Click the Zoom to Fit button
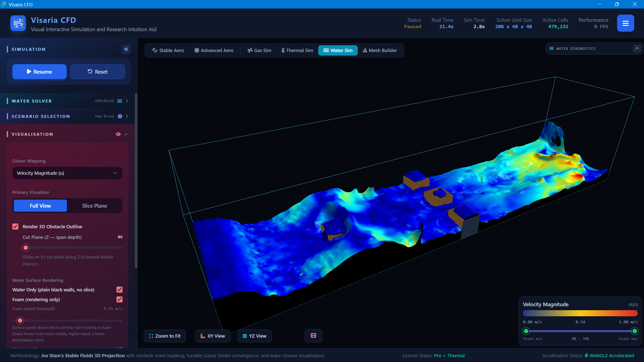This screenshot has height=362, width=644. pyautogui.click(x=165, y=336)
